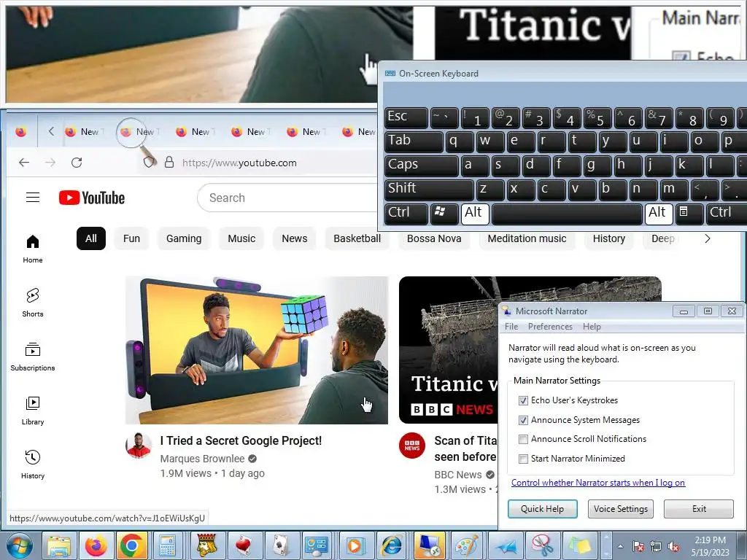Open "I Tried a Secret Google Project!" title
747x560 pixels.
tap(241, 440)
